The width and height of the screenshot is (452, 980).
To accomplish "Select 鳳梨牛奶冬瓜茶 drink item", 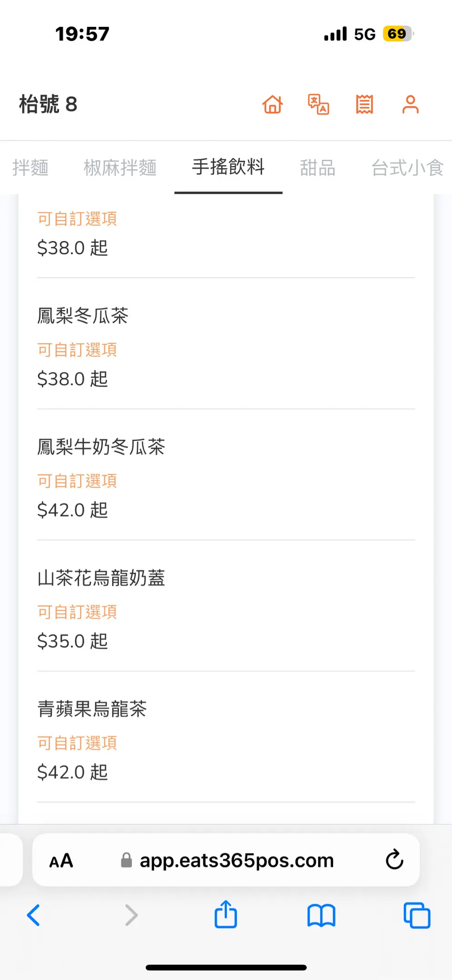I will pos(101,447).
